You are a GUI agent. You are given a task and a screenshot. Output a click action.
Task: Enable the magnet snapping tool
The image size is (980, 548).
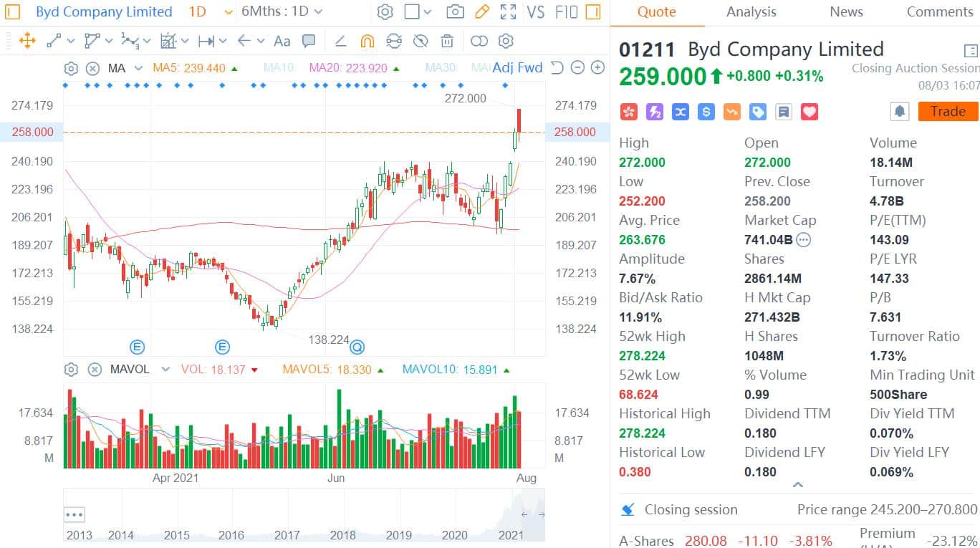coord(367,42)
